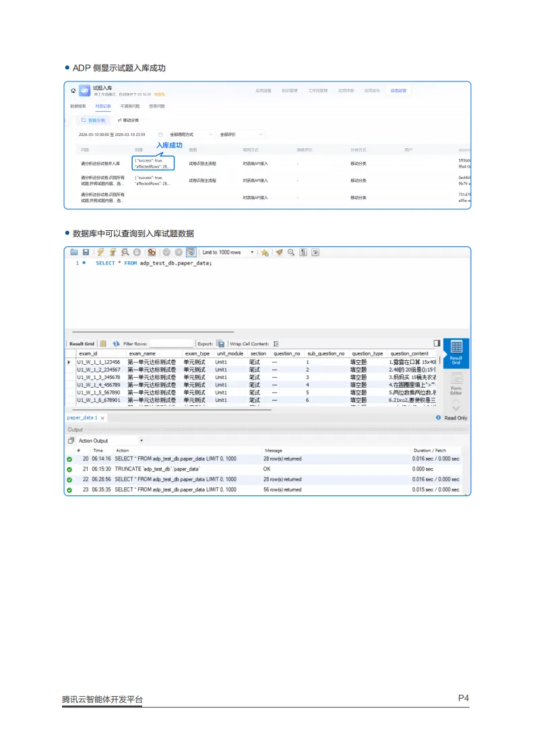The image size is (535, 756).
Task: Open Limit to 1000 rows dropdown
Action: click(x=228, y=252)
